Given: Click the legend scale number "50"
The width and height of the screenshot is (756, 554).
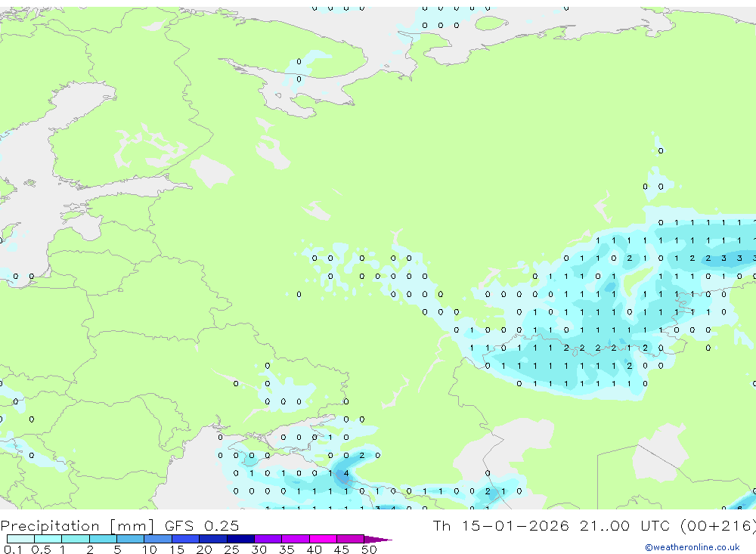Looking at the screenshot, I should click(370, 549).
